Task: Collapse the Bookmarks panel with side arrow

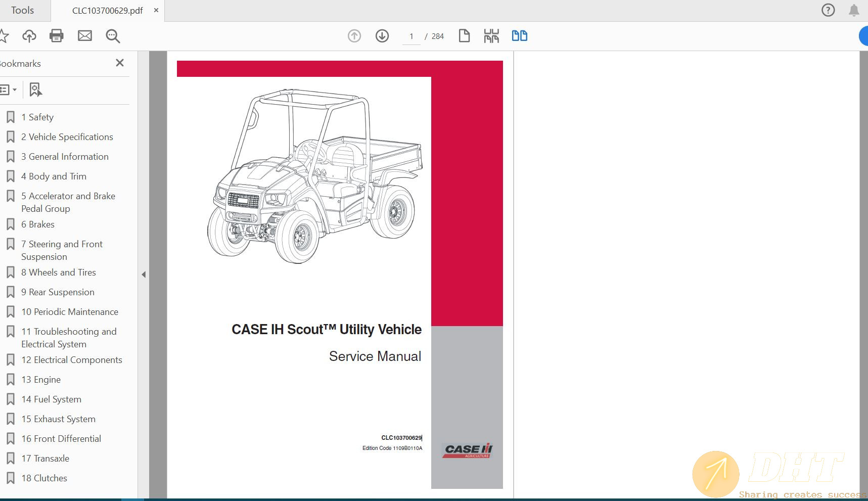Action: 144,274
